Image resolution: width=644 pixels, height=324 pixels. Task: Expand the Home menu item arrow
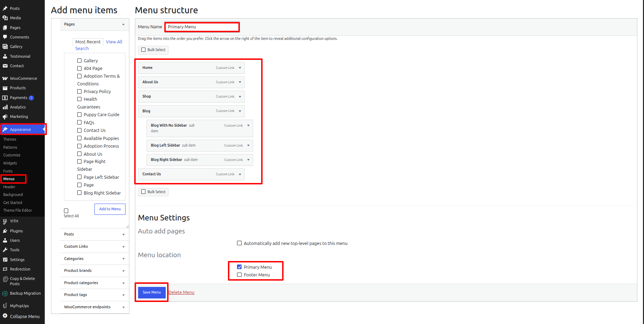pyautogui.click(x=240, y=68)
